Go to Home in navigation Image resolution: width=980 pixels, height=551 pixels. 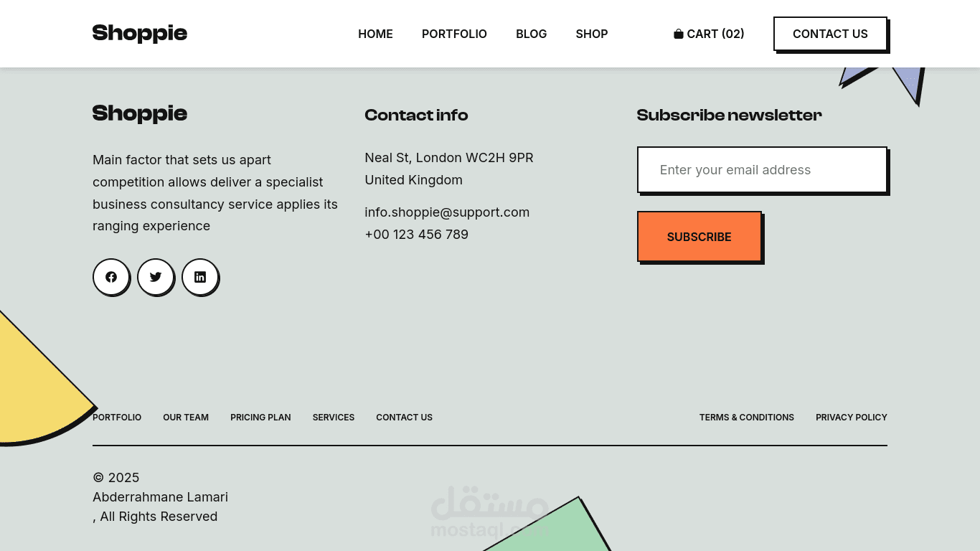click(x=375, y=34)
